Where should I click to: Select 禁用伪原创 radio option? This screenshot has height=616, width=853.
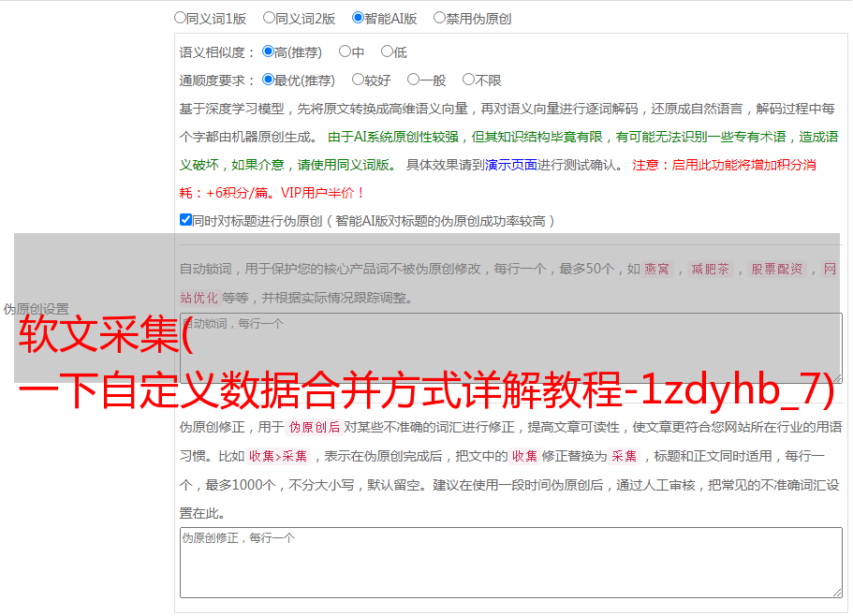(x=439, y=18)
